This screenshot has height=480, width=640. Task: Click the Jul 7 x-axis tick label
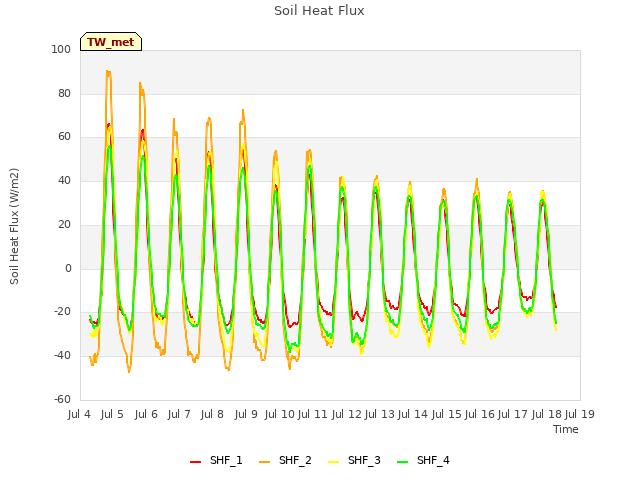[179, 414]
